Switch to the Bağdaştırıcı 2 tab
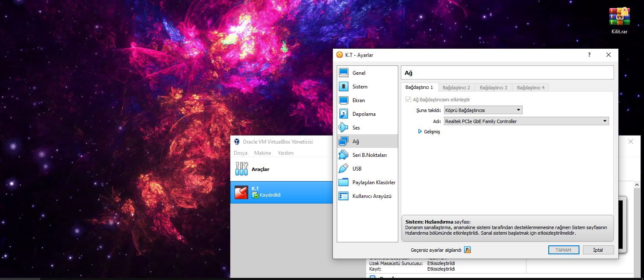The width and height of the screenshot is (644, 280). [x=456, y=88]
